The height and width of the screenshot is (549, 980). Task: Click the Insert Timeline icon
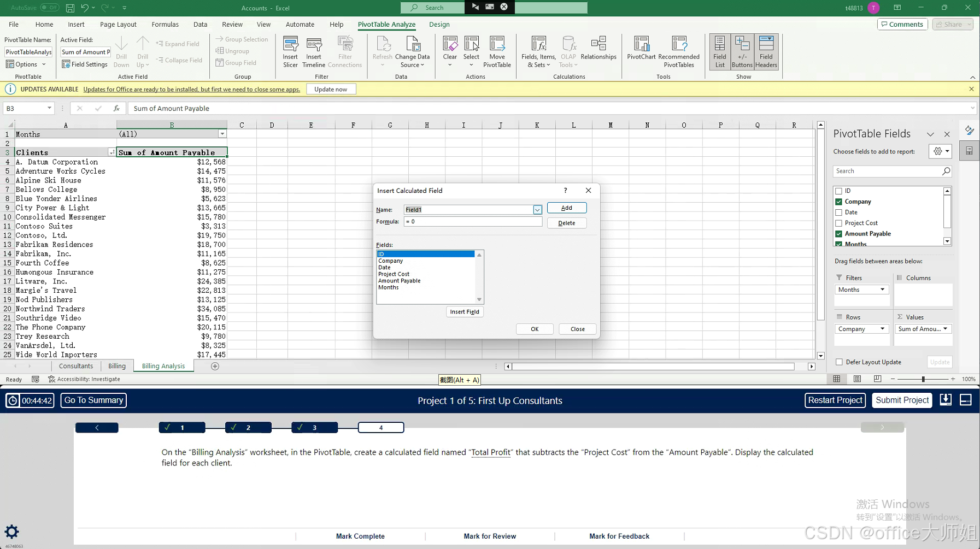(314, 52)
